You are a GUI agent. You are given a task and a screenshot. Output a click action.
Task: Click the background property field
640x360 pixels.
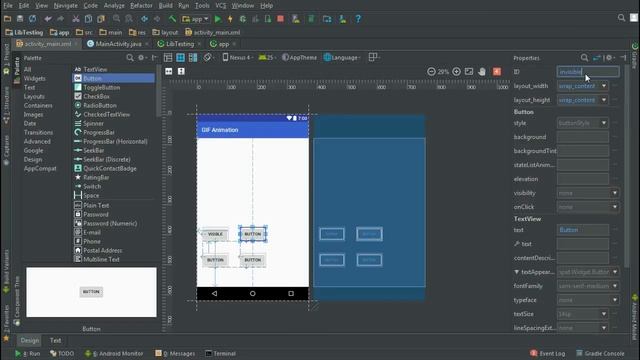[583, 137]
